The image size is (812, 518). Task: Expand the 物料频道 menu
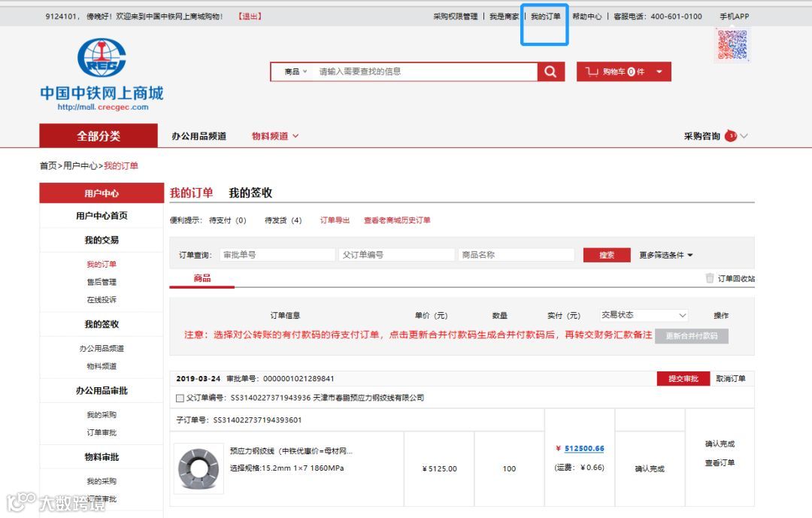(275, 136)
